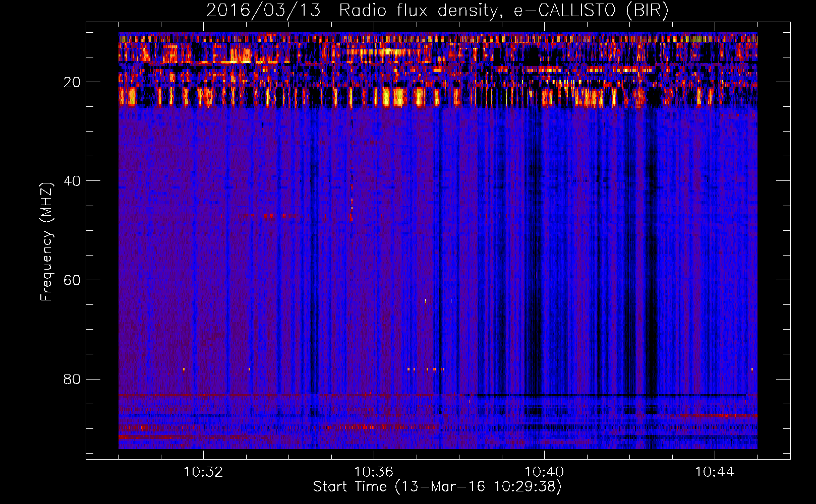The height and width of the screenshot is (504, 816).
Task: Click the 10:36 time tick label
Action: click(374, 472)
